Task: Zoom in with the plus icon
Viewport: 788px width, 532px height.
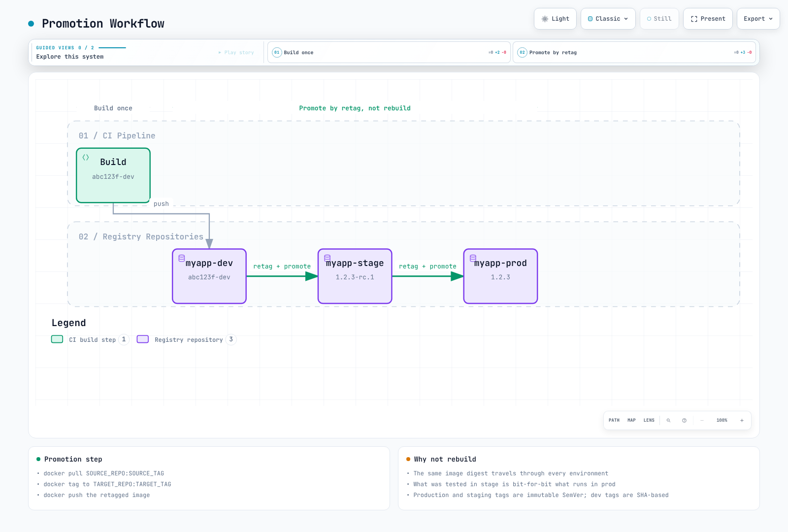Action: (x=742, y=420)
